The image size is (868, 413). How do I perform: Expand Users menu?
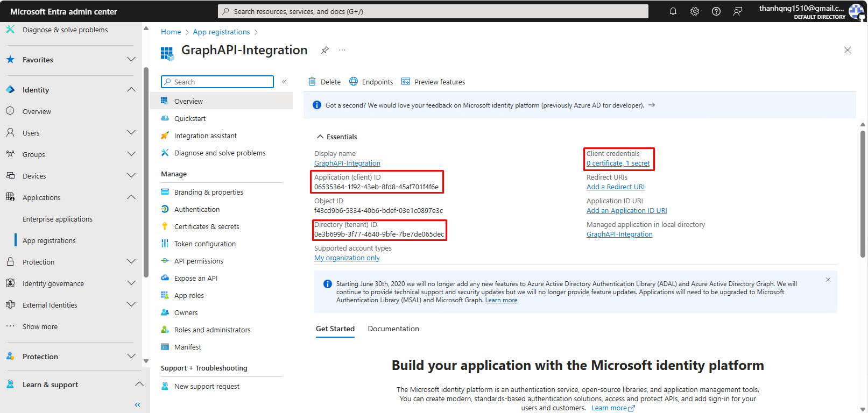tap(131, 132)
